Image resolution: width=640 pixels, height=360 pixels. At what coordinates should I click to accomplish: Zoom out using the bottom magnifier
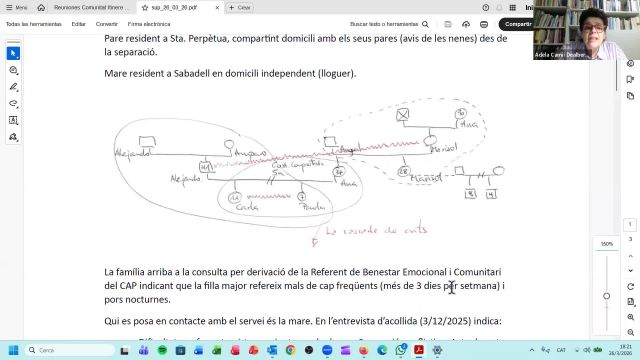click(x=630, y=333)
